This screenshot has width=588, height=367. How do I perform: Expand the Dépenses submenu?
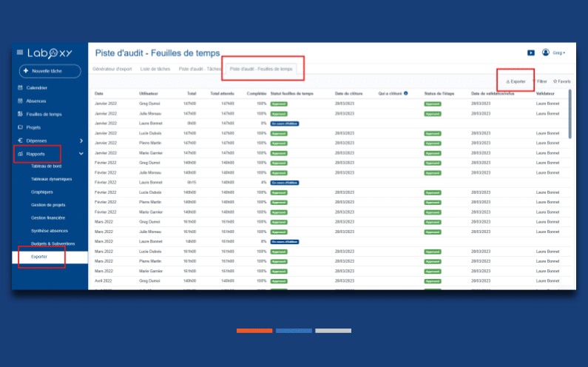click(81, 140)
